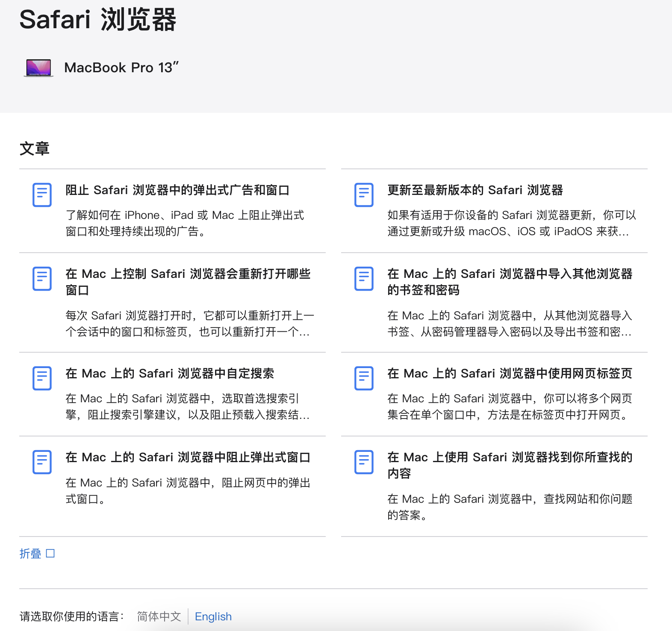The width and height of the screenshot is (672, 631).
Task: Click document icon beside 阻止弹出式窗口 article
Action: pyautogui.click(x=42, y=462)
